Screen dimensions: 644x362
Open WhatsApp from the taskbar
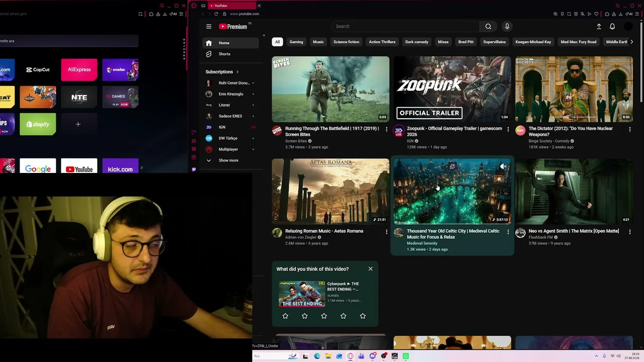pos(406,356)
